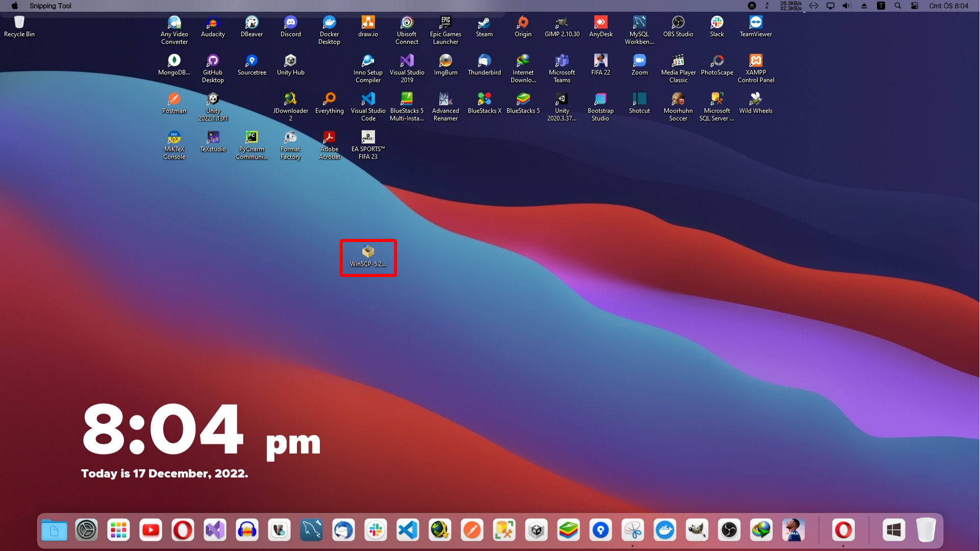Launch the TeXstudio desktop shortcut

[x=213, y=141]
